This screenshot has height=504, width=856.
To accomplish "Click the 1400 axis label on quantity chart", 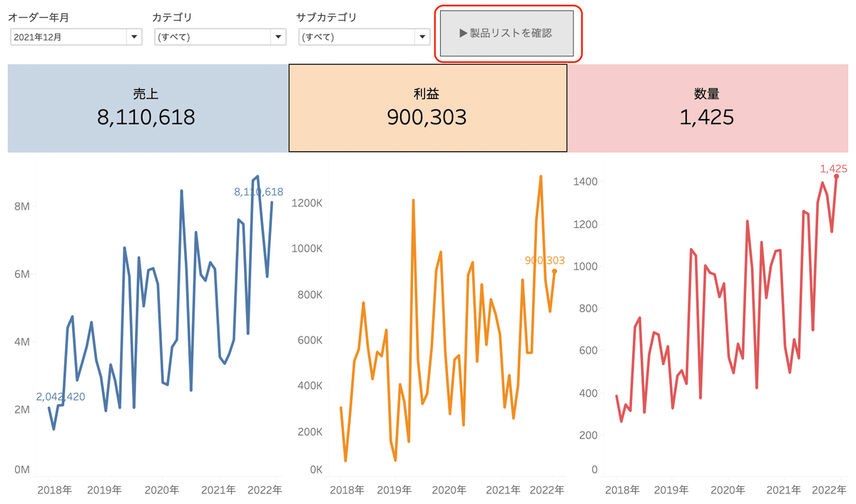I will [x=586, y=182].
